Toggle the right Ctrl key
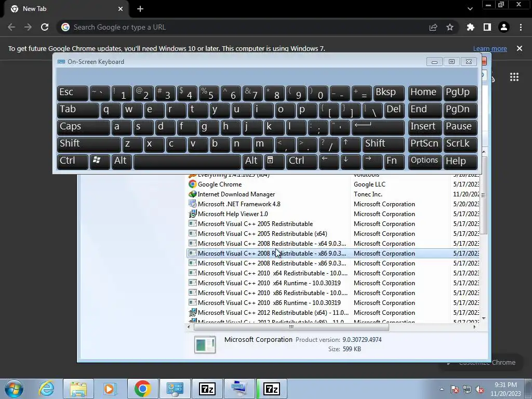 tap(302, 162)
